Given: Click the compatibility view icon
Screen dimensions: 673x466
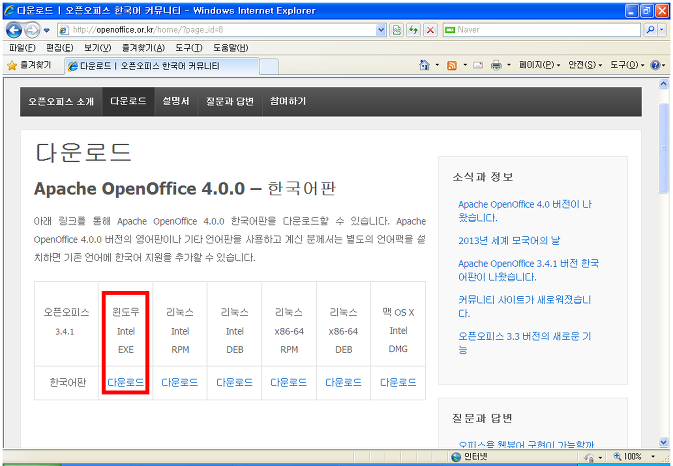Looking at the screenshot, I should tap(397, 30).
